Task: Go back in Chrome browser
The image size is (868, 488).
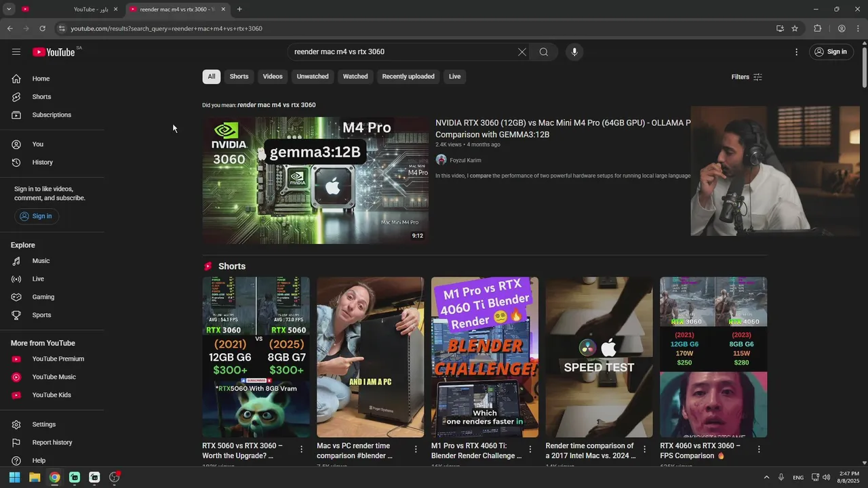Action: [9, 28]
